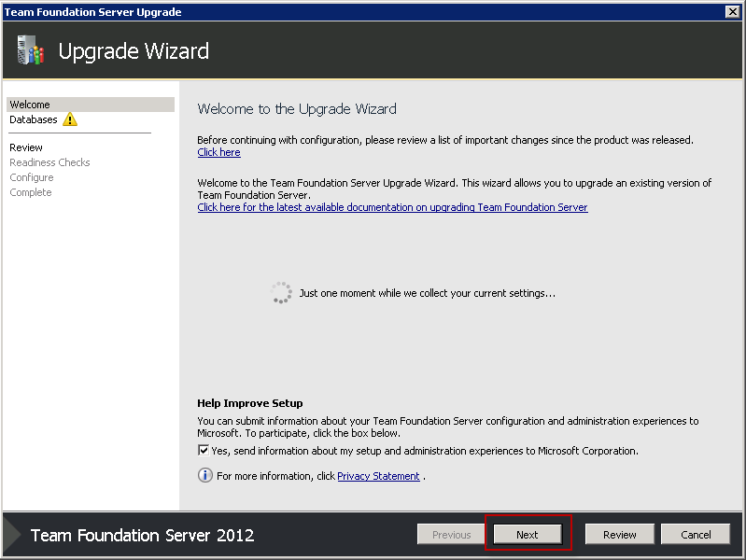Click 'Just one moment while we collect' message
The image size is (746, 560).
(x=428, y=293)
